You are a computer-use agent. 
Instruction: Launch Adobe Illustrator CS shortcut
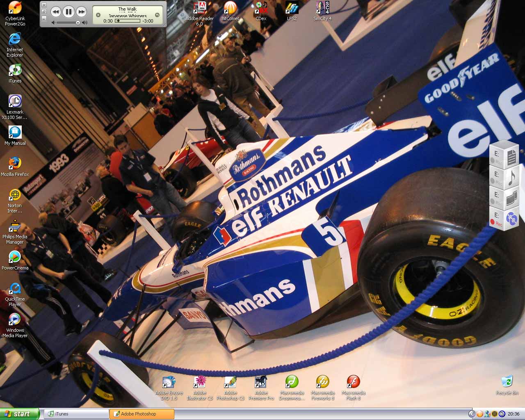point(200,388)
